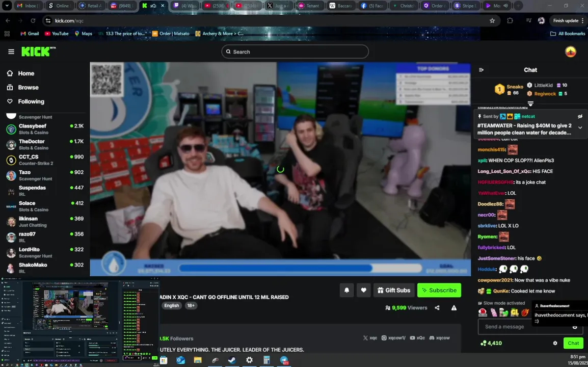Bookmark this page with the star icon
The image size is (588, 367).
tap(492, 20)
